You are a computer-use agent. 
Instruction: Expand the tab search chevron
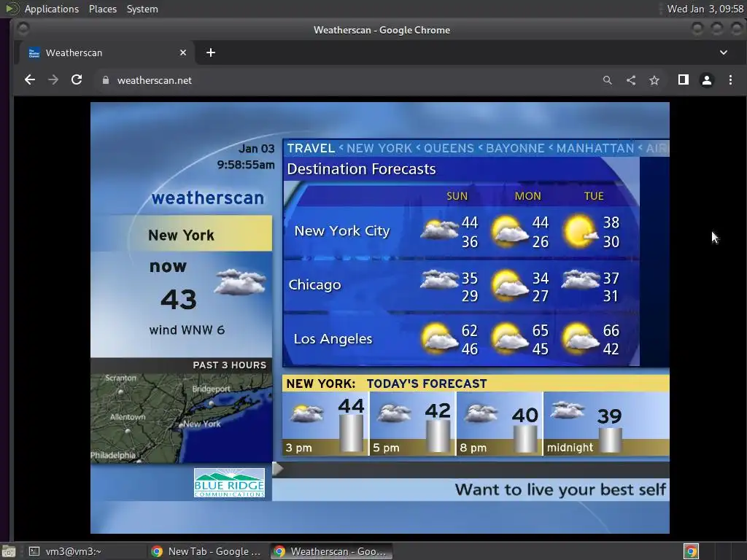(723, 52)
